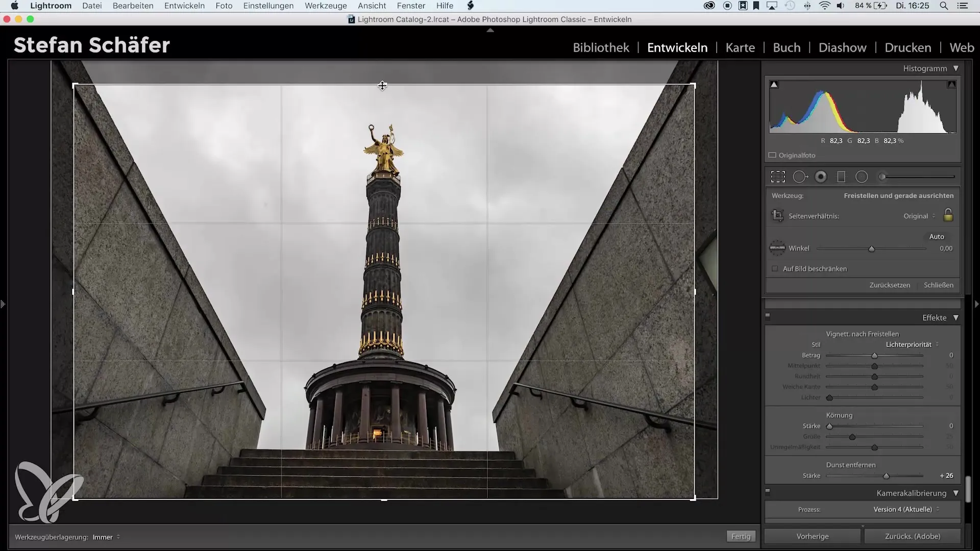Open the Bluetooth status menu
Viewport: 980px width, 551px height.
coord(807,6)
